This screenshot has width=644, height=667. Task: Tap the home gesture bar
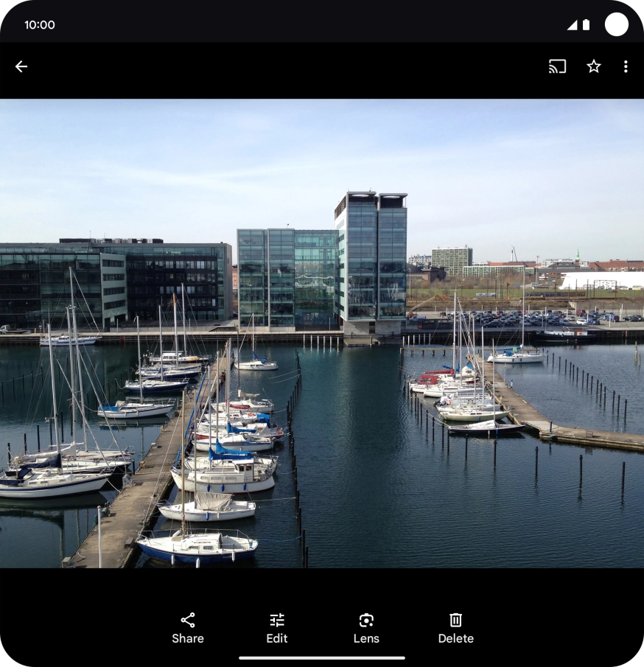[322, 658]
